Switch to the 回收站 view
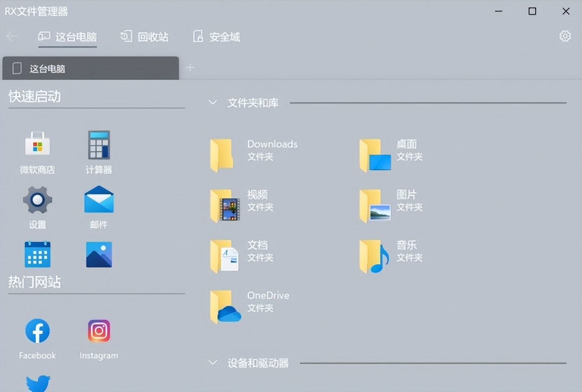Viewport: 582px width, 392px height. (145, 37)
